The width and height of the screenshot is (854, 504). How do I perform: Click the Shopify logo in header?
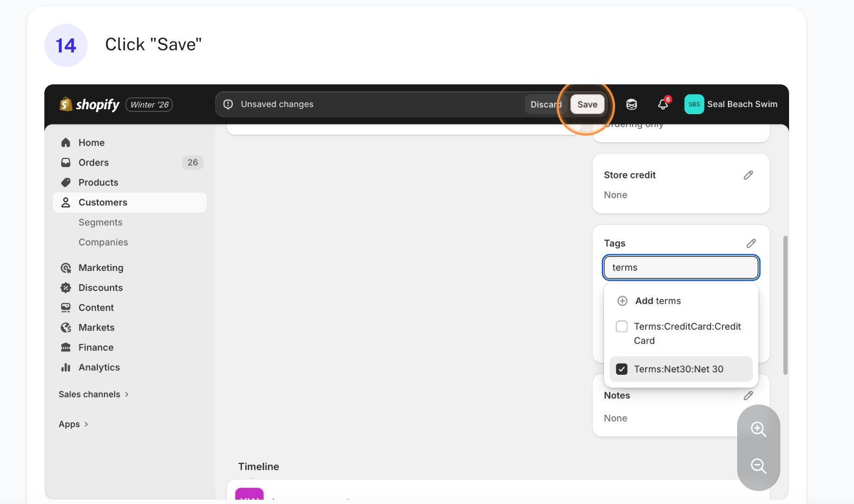point(90,104)
